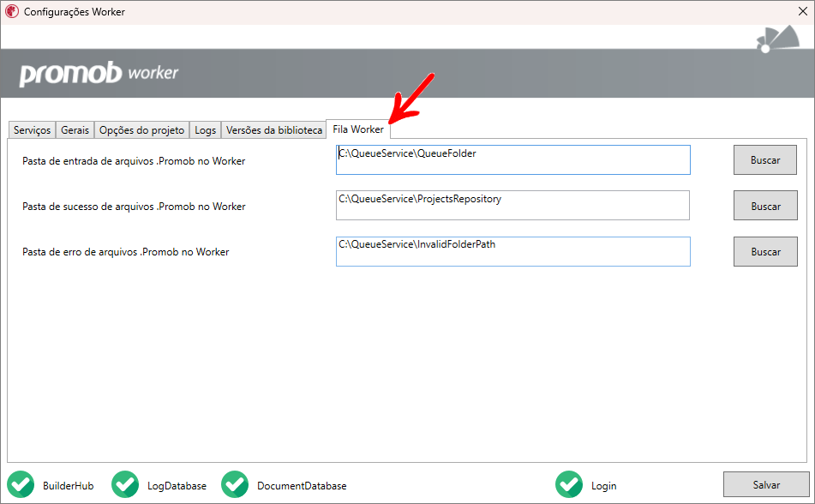Click 'Pasta de sucesso de arquivos' label
815x504 pixels.
click(x=134, y=207)
